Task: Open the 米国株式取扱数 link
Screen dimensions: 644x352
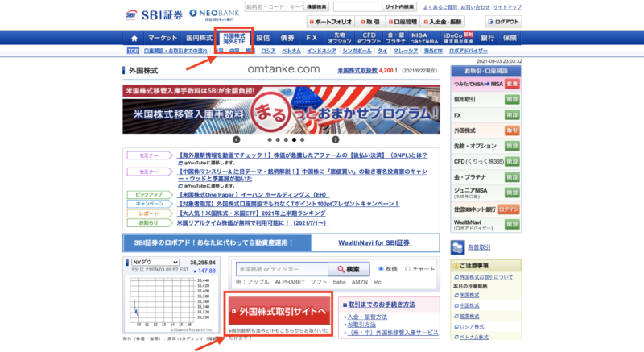Action: click(357, 71)
